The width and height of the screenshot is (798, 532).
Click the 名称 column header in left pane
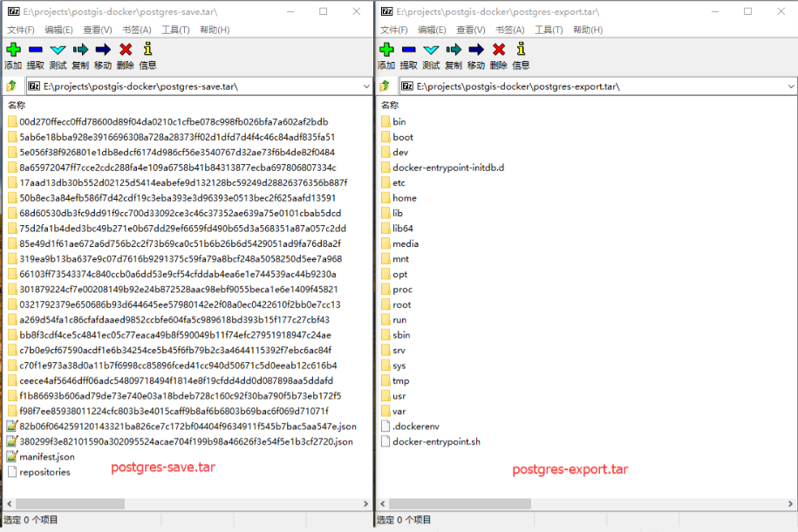(x=17, y=106)
